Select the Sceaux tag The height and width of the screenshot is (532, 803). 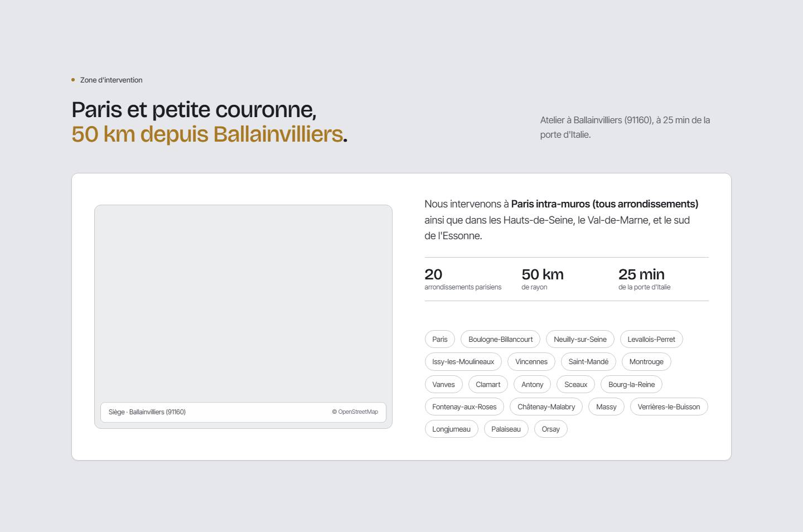pos(575,384)
